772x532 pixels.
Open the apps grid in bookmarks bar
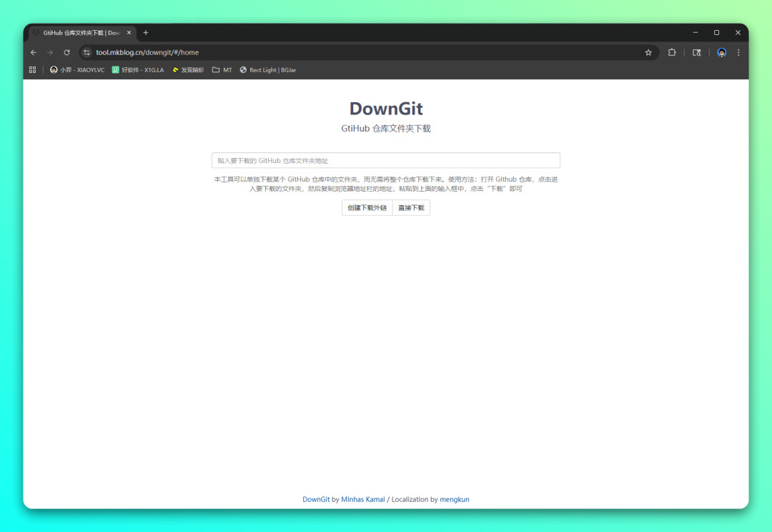pyautogui.click(x=32, y=70)
